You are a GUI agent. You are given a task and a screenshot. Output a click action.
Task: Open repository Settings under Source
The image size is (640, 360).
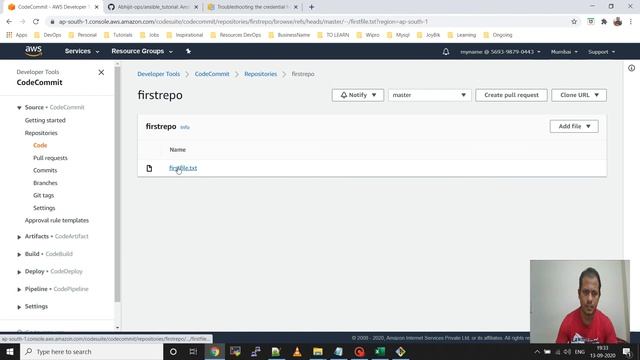pos(44,208)
